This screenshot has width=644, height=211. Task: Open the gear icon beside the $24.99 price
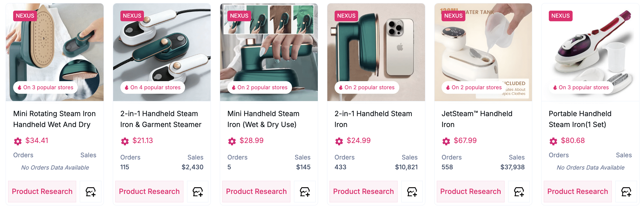pyautogui.click(x=339, y=141)
